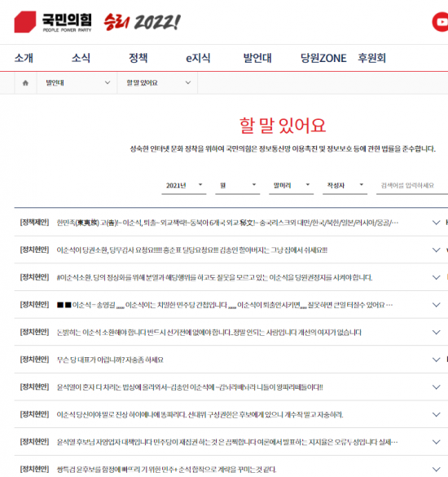Open the 작성자 author filter dropdown
This screenshot has height=477, width=448.
tap(345, 185)
